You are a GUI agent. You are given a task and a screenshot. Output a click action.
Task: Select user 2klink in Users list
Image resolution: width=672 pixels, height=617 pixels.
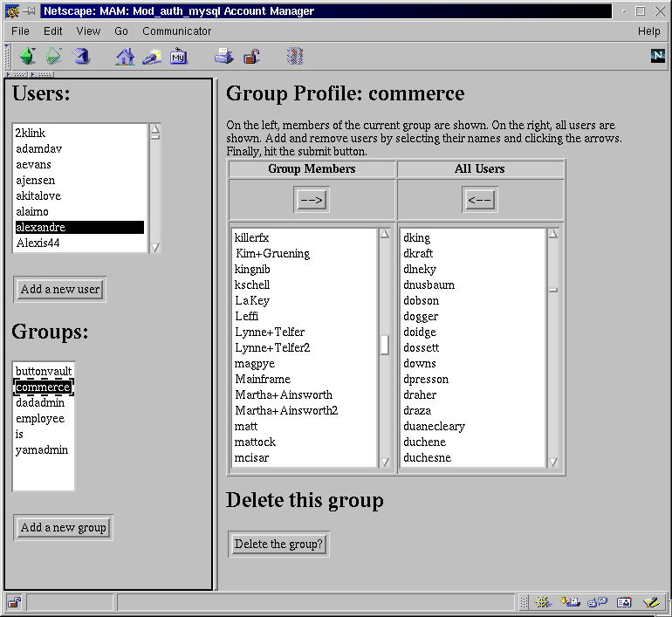coord(79,133)
